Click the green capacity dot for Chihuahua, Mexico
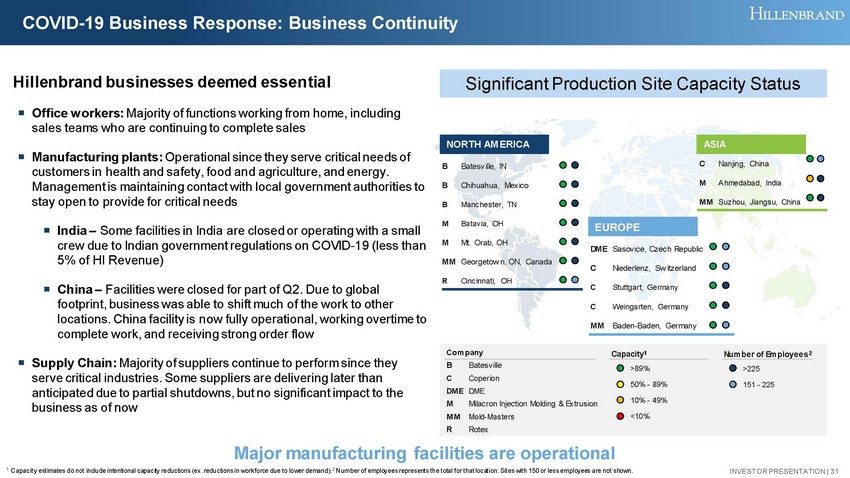 (x=564, y=184)
